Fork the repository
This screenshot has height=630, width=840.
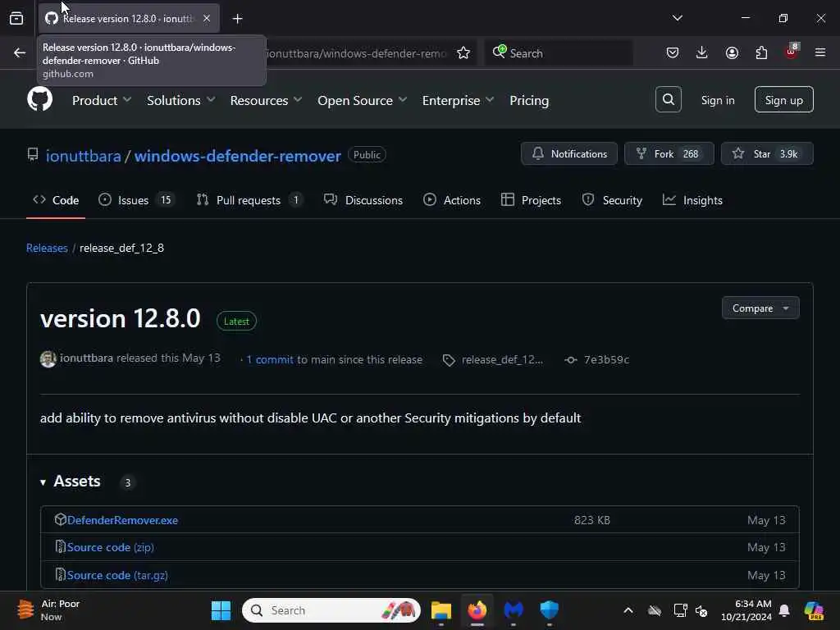pos(669,153)
